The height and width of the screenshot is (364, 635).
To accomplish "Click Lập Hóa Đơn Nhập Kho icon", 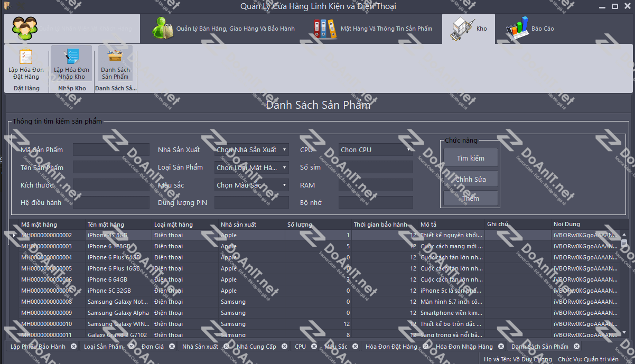I will (x=71, y=57).
